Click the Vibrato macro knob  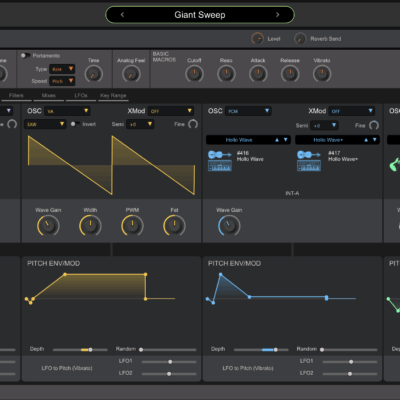click(x=322, y=73)
